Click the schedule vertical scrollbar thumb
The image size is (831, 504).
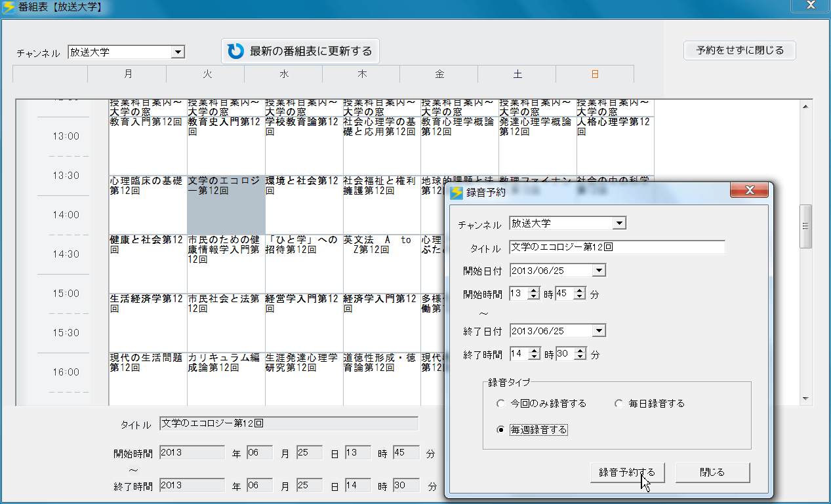tap(806, 226)
